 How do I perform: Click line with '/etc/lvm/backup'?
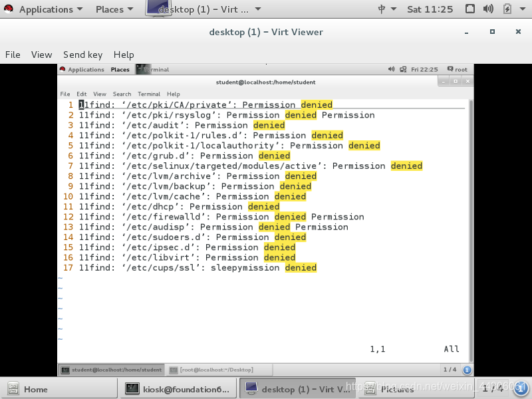coord(195,186)
